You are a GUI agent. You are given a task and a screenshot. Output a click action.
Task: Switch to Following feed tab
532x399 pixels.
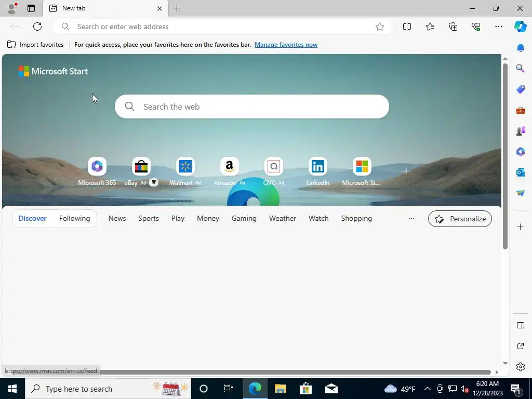[x=74, y=219]
